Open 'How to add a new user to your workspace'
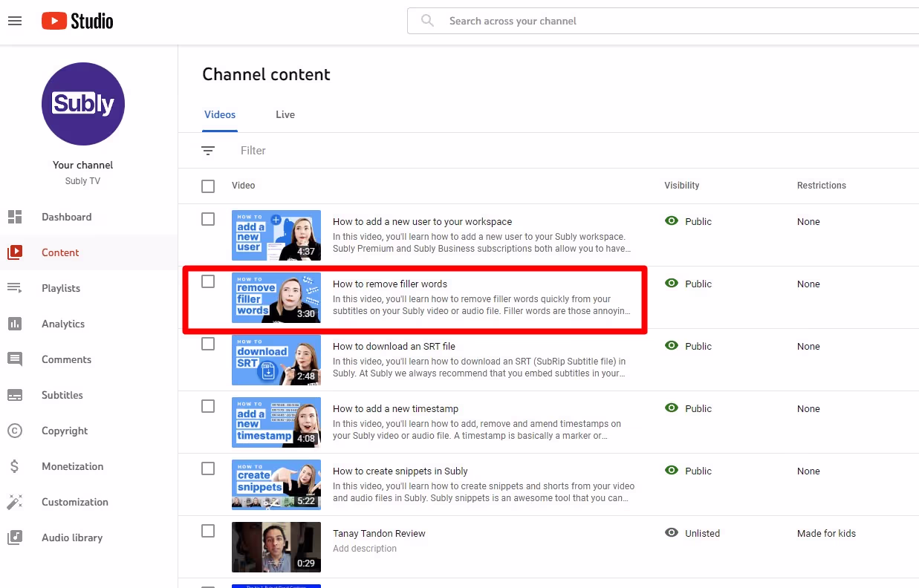This screenshot has height=588, width=919. click(422, 221)
